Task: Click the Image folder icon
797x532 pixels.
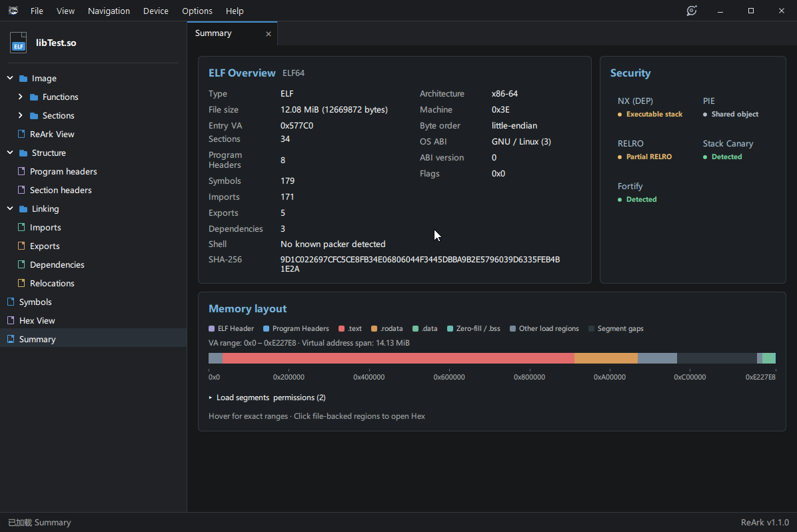Action: 23,78
